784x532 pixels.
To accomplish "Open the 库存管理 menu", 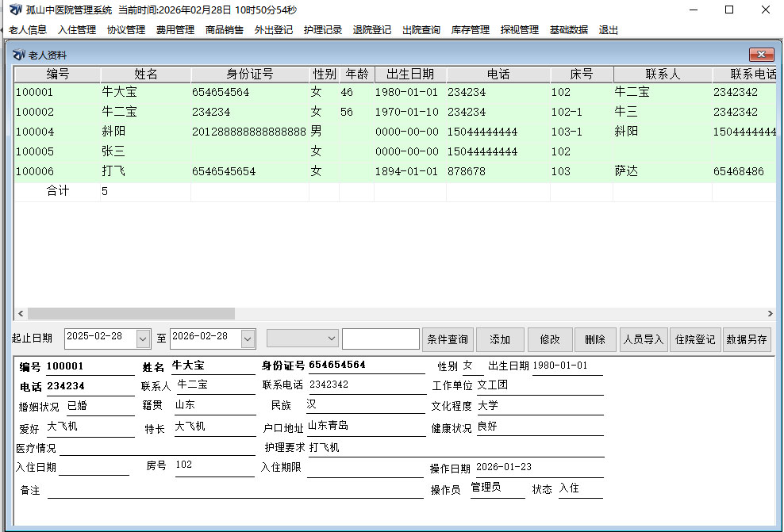I will [471, 30].
